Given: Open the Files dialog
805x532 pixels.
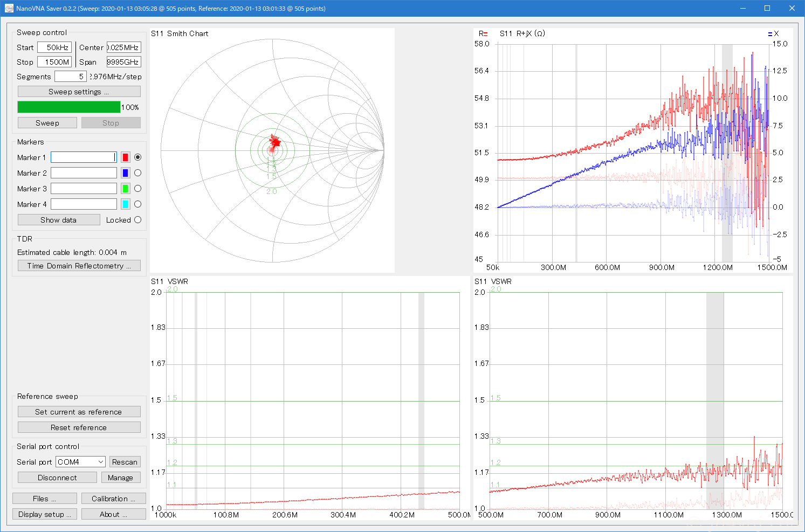Looking at the screenshot, I should pyautogui.click(x=45, y=499).
